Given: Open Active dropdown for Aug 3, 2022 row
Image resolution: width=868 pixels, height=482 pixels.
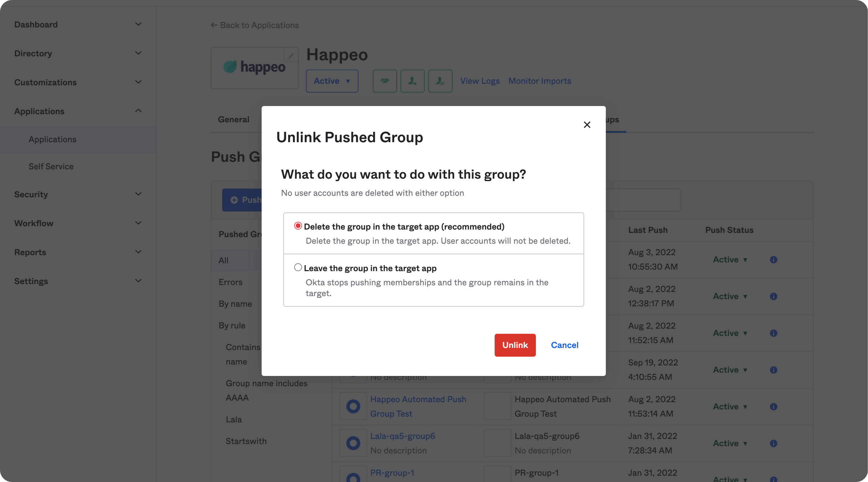Looking at the screenshot, I should [730, 260].
